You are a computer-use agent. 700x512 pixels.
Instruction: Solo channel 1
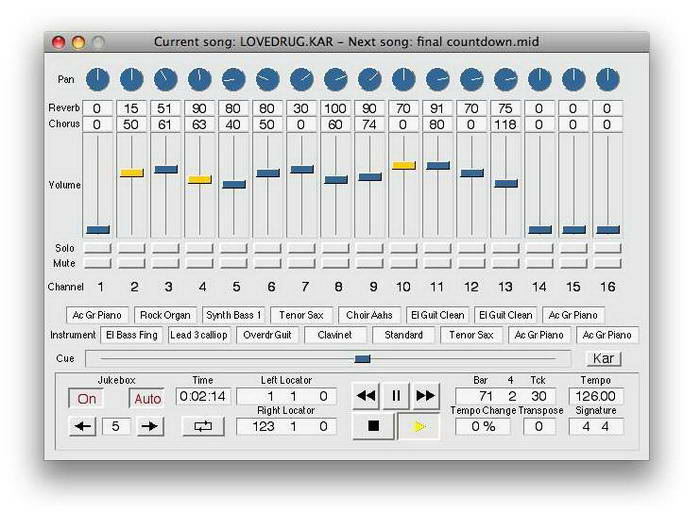click(x=97, y=248)
